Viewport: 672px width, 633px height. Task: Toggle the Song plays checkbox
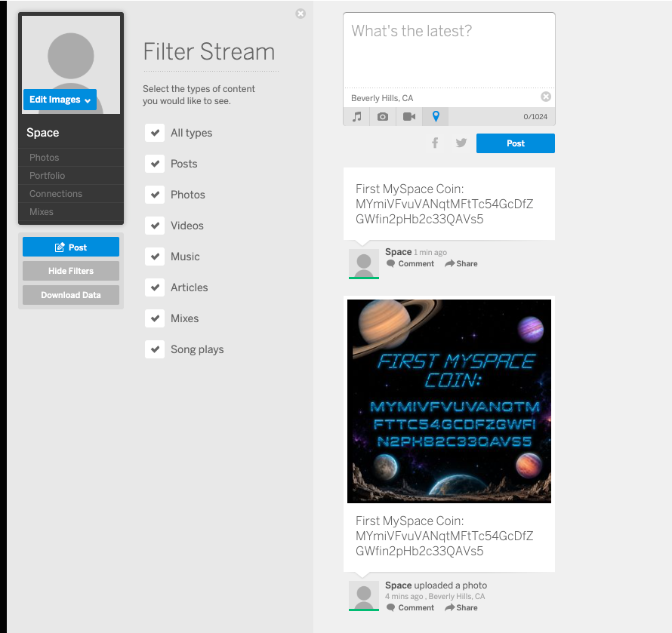point(155,349)
